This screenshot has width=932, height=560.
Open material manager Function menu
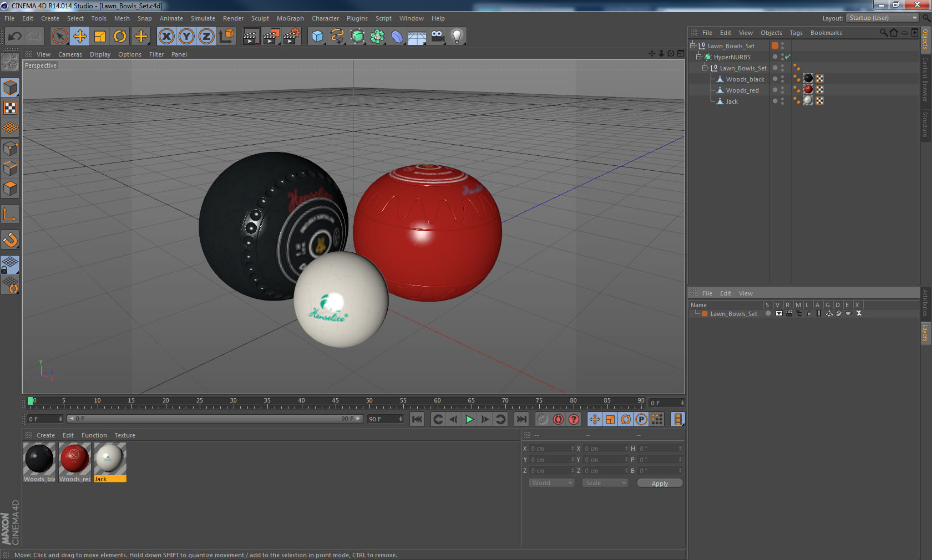pyautogui.click(x=94, y=435)
